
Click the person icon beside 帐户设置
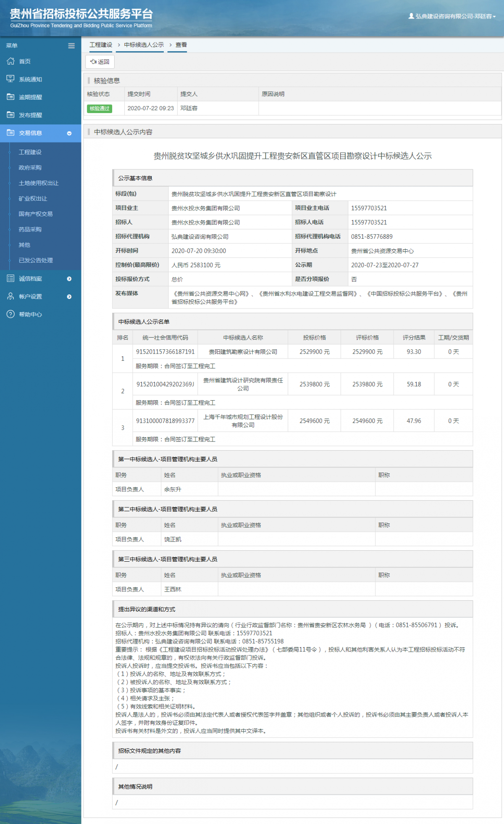[x=10, y=296]
